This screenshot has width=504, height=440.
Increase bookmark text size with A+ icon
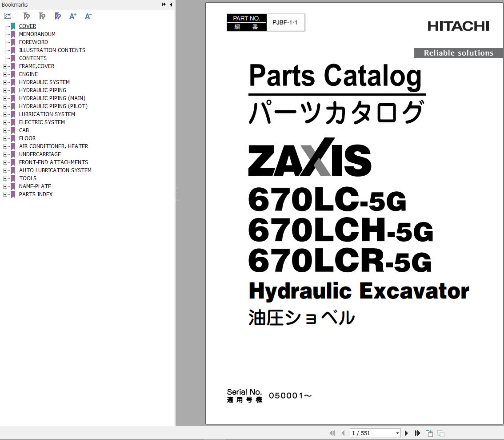[x=73, y=16]
